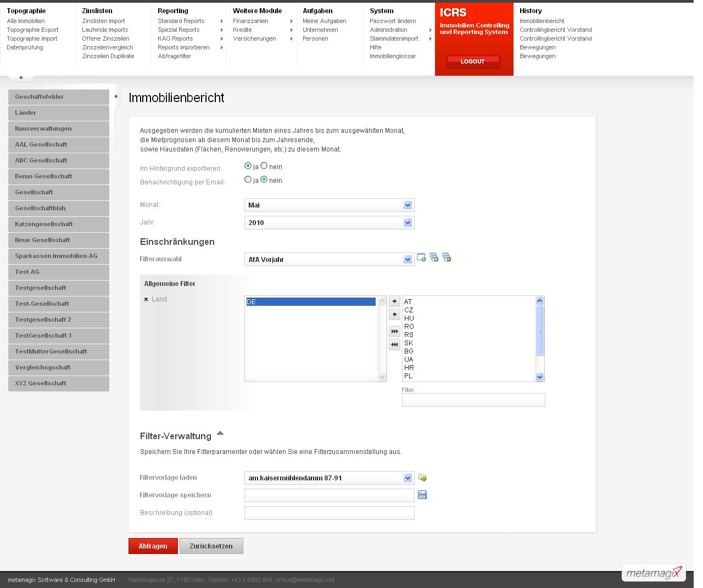Set Benachrichtigung per Email to nein
The width and height of the screenshot is (703, 588).
(264, 180)
